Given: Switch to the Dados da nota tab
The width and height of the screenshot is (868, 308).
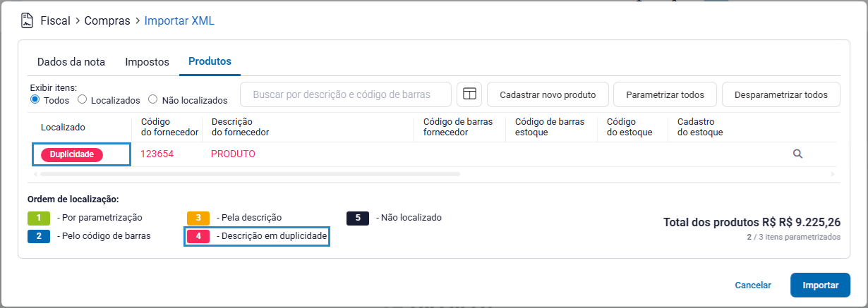Looking at the screenshot, I should (x=71, y=62).
